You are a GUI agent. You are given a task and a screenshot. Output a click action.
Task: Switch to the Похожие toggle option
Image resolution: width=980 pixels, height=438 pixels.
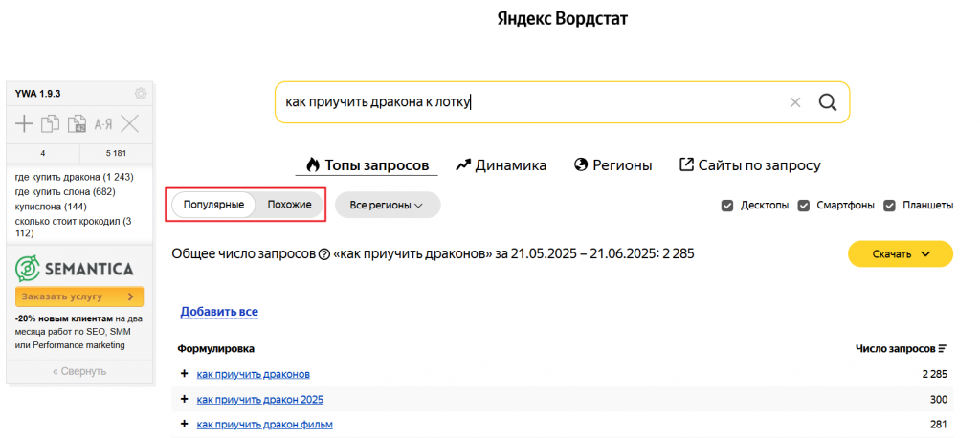[x=289, y=205]
